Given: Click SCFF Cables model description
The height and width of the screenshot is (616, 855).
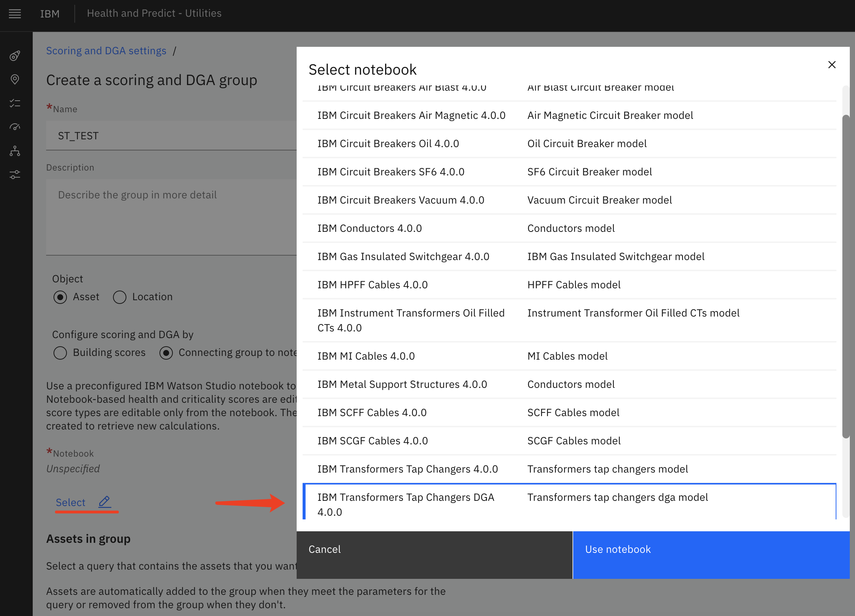Looking at the screenshot, I should click(x=573, y=412).
